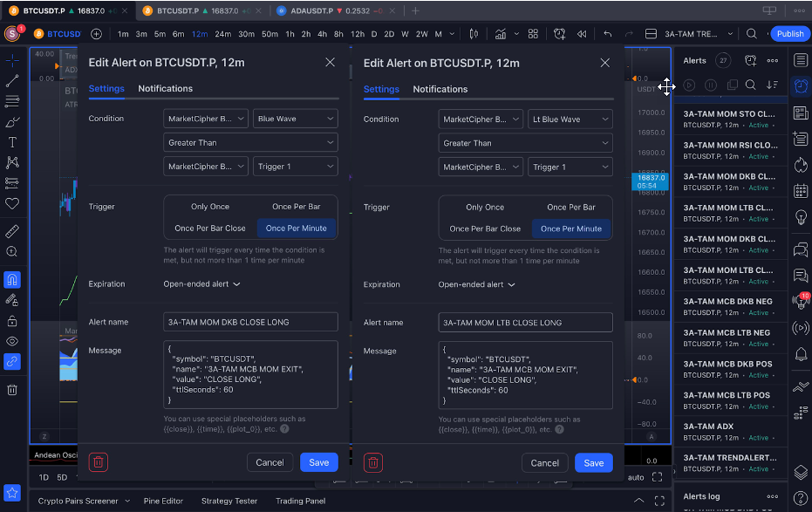
Task: Open the calendar panel icon
Action: pyautogui.click(x=801, y=191)
